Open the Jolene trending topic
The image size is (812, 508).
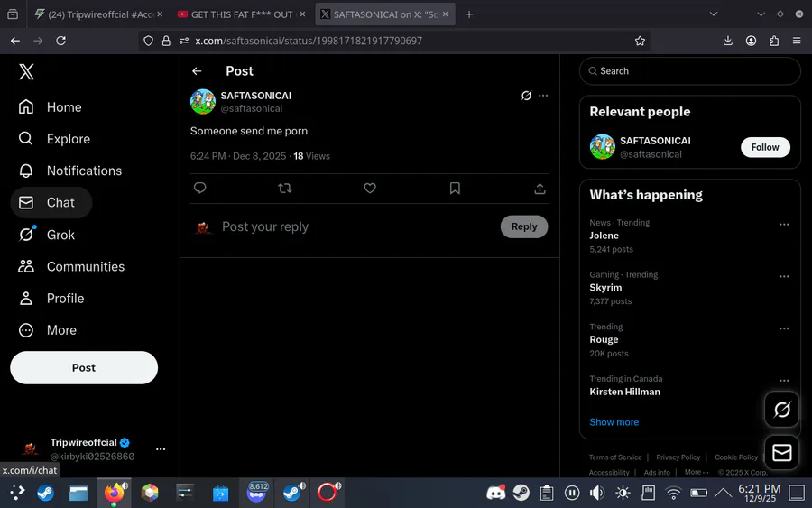pos(604,236)
